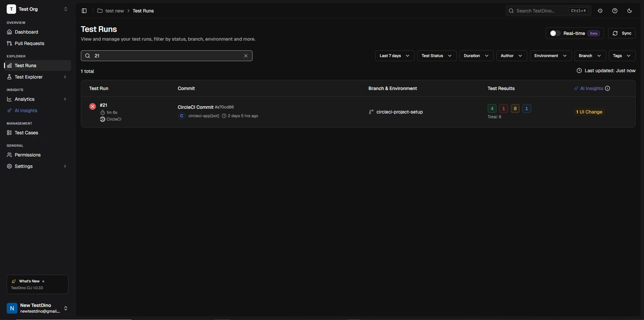Screen dimensions: 644x320
Task: Open the Last 7 days filter dropdown
Action: click(x=394, y=56)
